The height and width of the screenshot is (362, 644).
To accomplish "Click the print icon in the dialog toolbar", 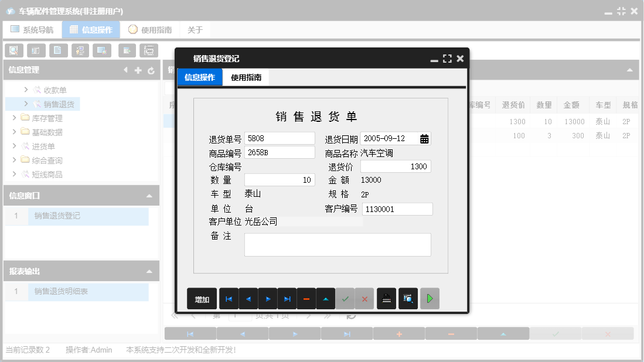I will 386,298.
